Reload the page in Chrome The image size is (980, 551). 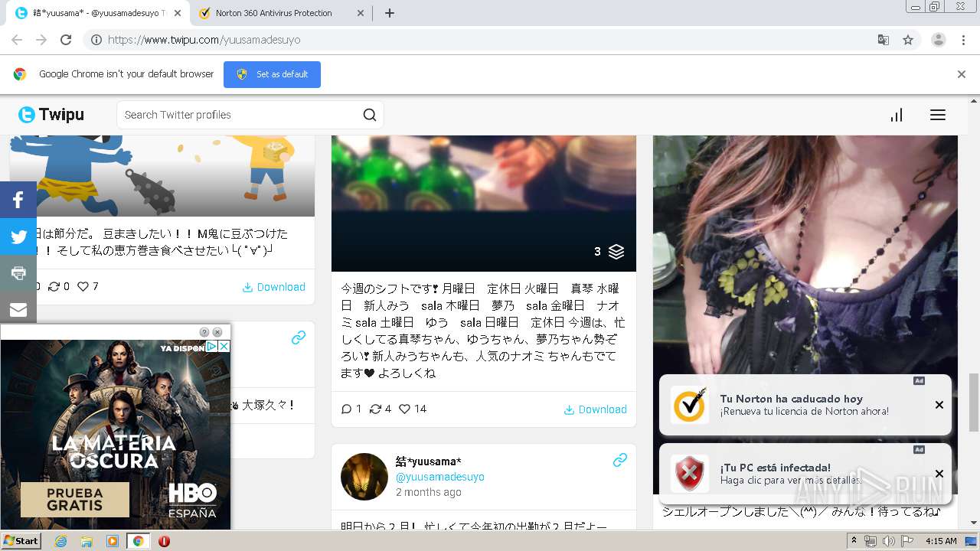click(x=66, y=40)
